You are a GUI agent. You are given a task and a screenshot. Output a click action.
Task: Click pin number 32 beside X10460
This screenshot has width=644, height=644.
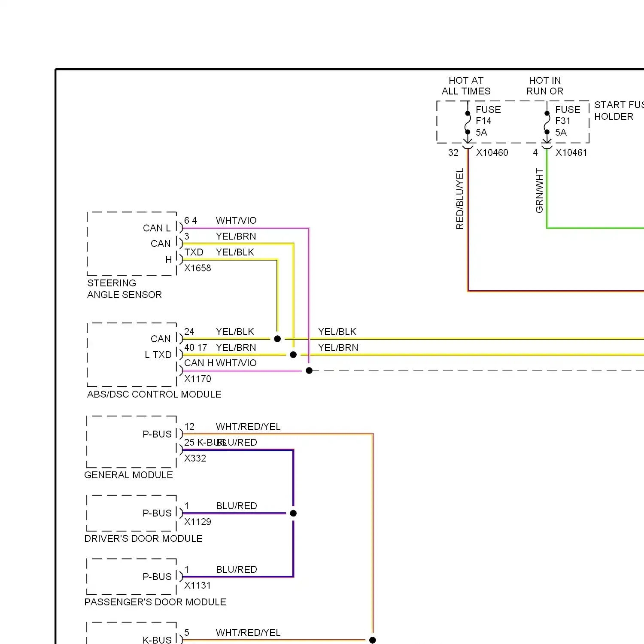click(x=453, y=153)
